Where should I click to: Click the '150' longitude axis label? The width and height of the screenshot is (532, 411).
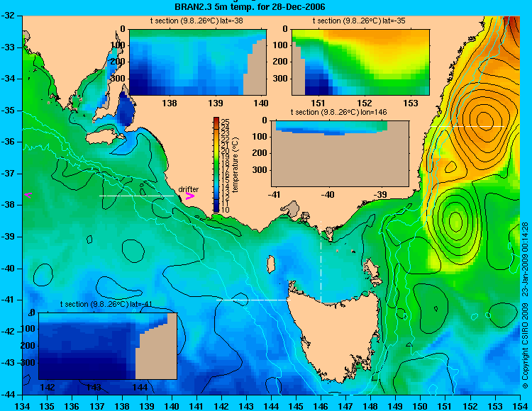pyautogui.click(x=421, y=406)
